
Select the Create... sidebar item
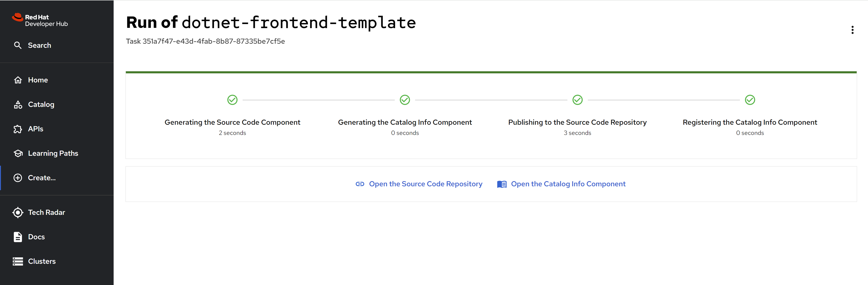pos(41,178)
